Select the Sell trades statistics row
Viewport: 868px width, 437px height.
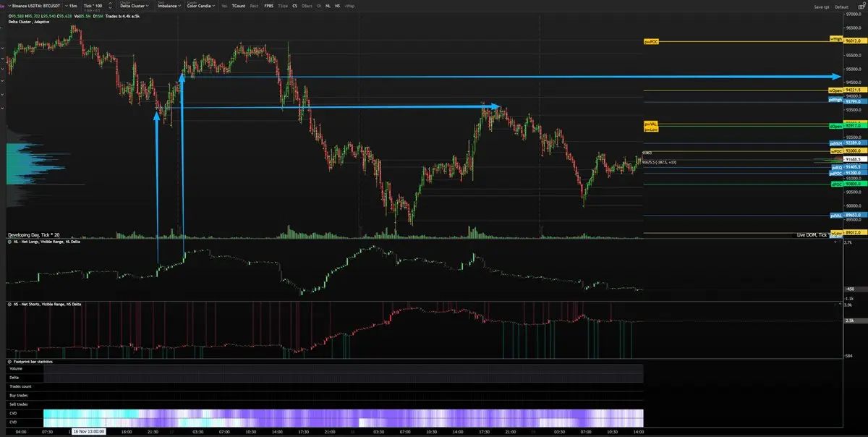pos(325,404)
